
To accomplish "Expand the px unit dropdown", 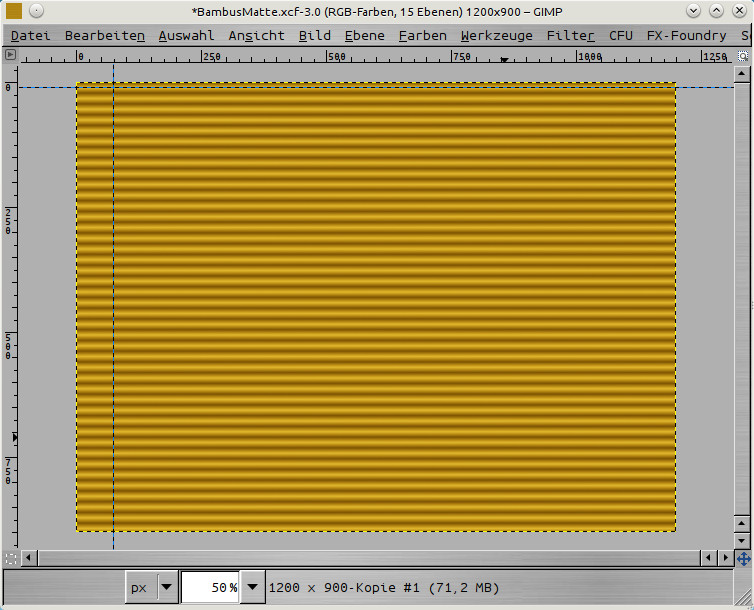I will pos(167,587).
